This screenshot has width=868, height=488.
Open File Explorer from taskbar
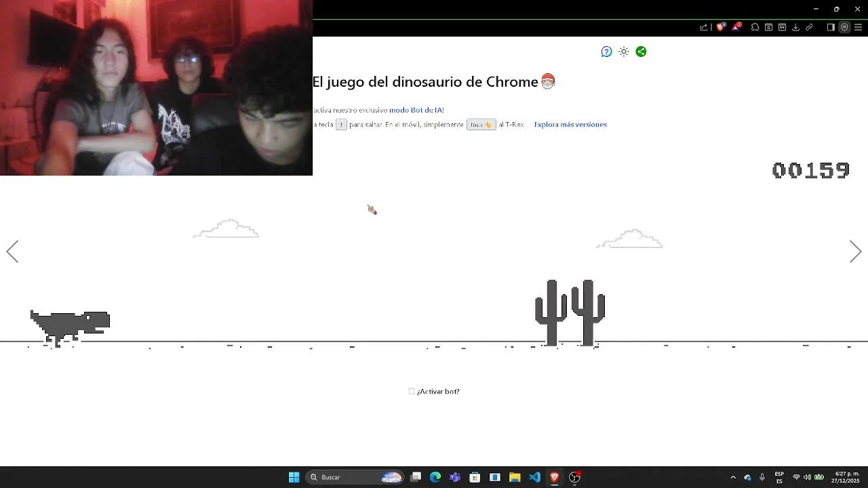tap(515, 477)
